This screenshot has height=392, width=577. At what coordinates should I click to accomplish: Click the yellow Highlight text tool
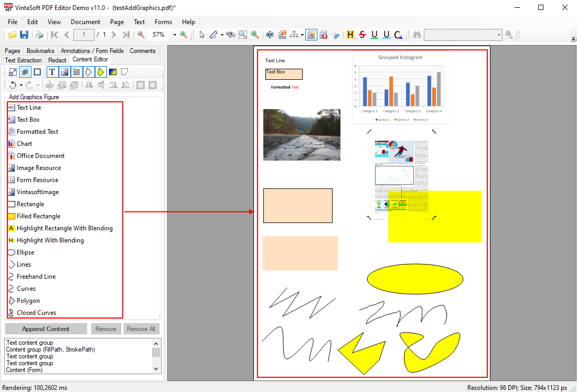tap(350, 35)
